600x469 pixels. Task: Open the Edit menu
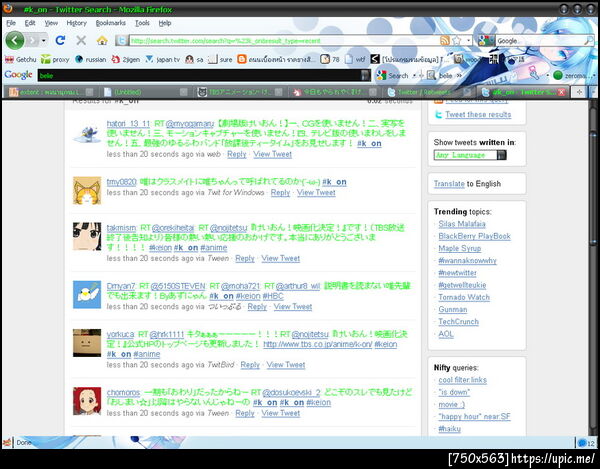[30, 23]
